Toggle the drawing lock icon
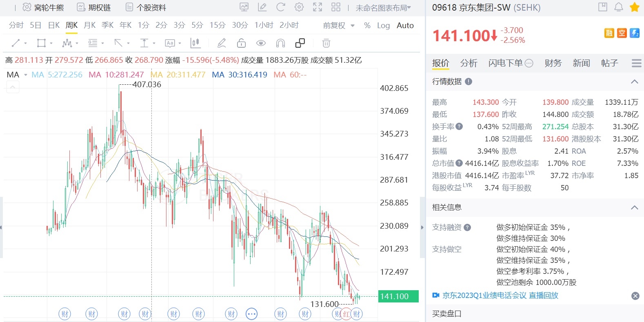The width and height of the screenshot is (644, 322). click(x=241, y=43)
